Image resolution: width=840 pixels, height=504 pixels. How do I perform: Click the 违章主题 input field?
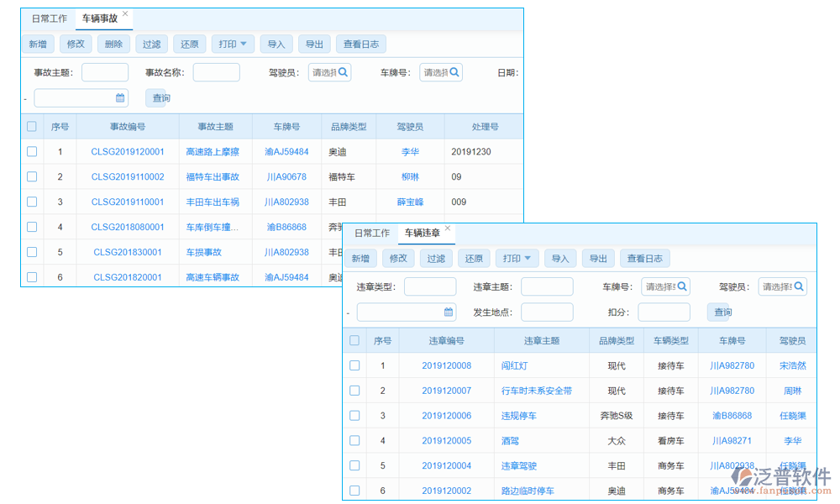coord(547,286)
